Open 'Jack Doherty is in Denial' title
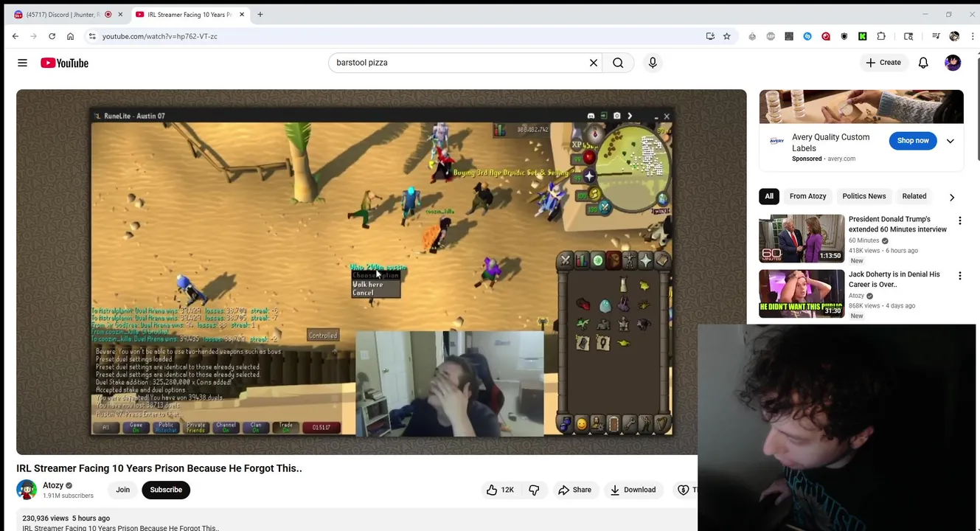Screen dimensions: 980x531 894,280
